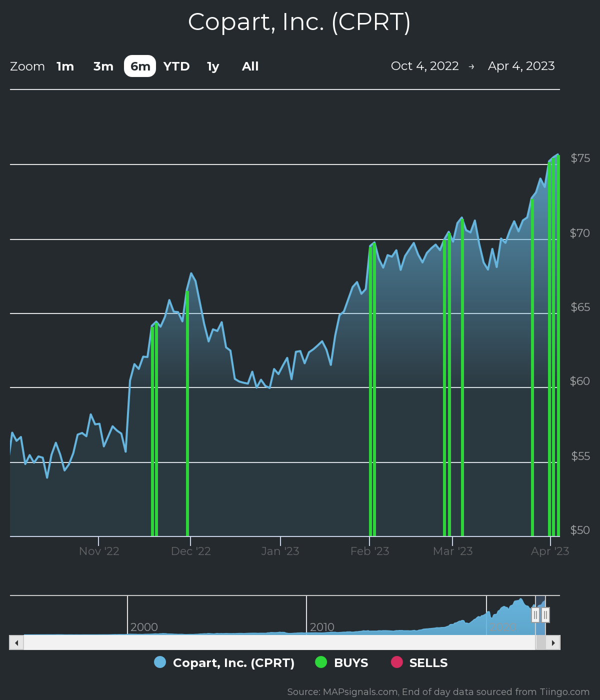Click the green BUYS legend dot
This screenshot has width=600, height=700.
(321, 662)
